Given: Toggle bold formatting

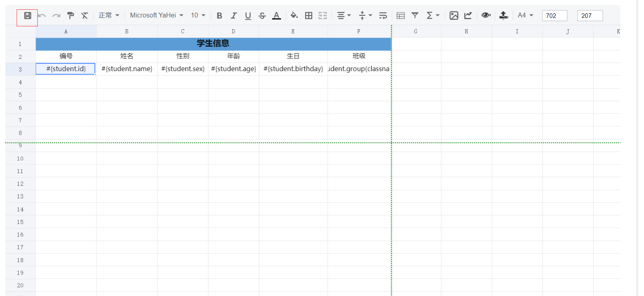Looking at the screenshot, I should tap(219, 15).
